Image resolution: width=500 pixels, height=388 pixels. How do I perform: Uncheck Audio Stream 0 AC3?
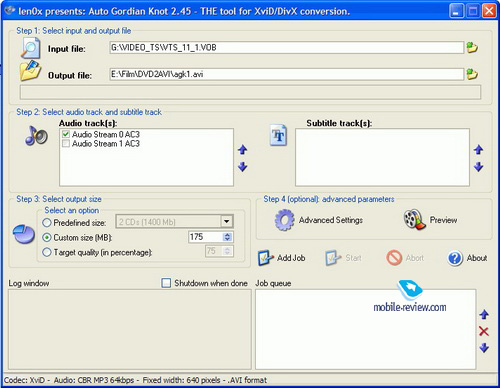[x=66, y=134]
